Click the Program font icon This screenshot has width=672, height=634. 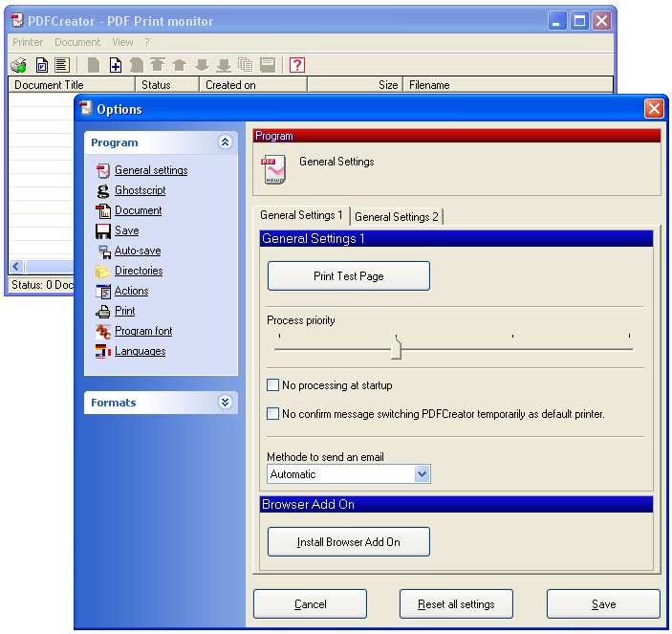(103, 331)
